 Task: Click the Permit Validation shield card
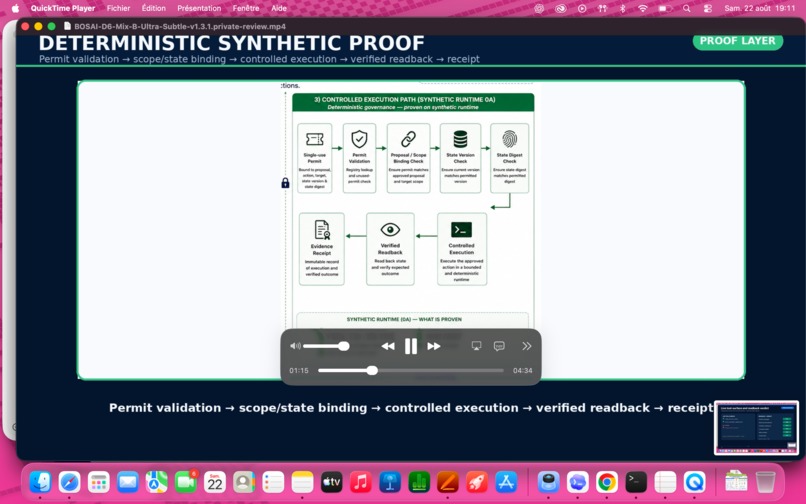point(359,158)
